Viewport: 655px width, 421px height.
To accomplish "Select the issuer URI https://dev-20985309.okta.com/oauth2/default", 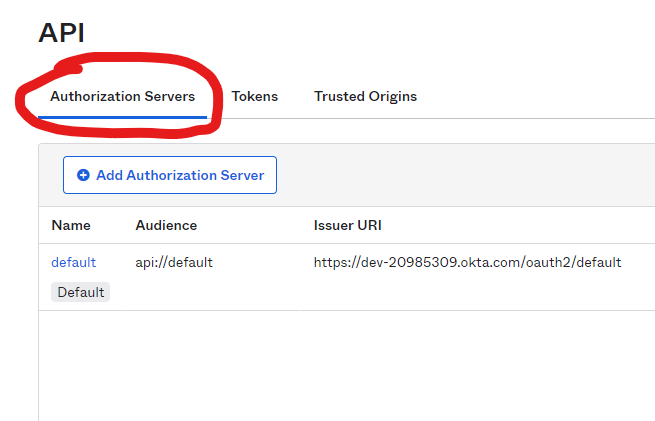I will [x=467, y=262].
